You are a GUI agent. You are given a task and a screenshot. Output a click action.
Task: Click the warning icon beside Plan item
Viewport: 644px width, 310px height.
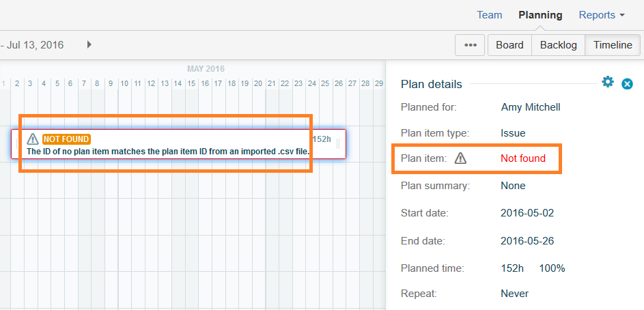[461, 158]
